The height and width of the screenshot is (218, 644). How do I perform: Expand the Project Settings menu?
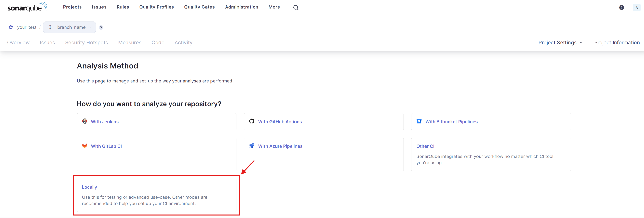click(x=560, y=42)
